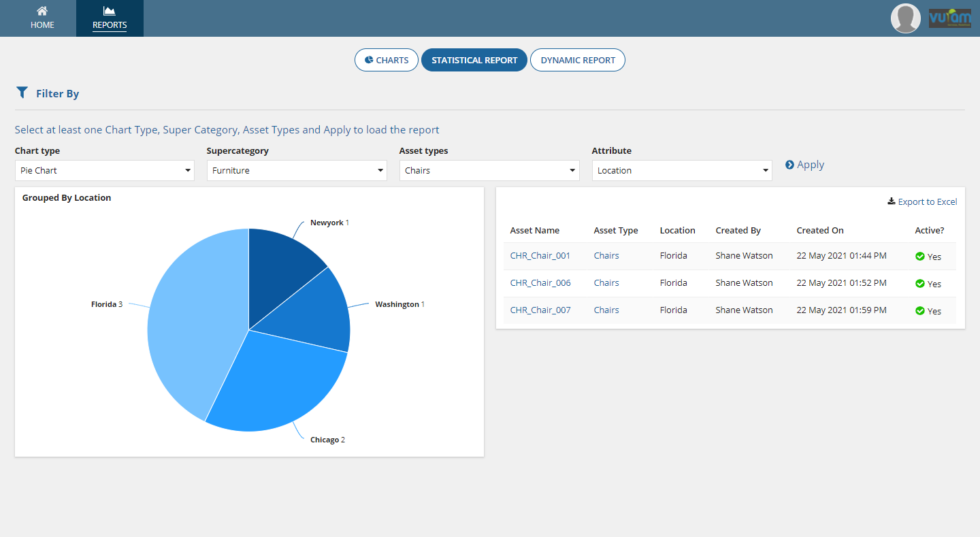The width and height of the screenshot is (980, 537).
Task: Open the Attribute dropdown set to Location
Action: click(681, 170)
